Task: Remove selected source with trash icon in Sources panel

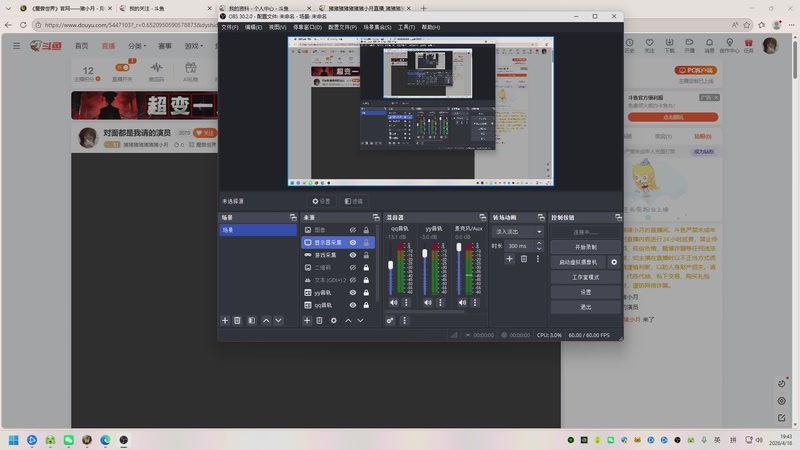Action: (319, 320)
